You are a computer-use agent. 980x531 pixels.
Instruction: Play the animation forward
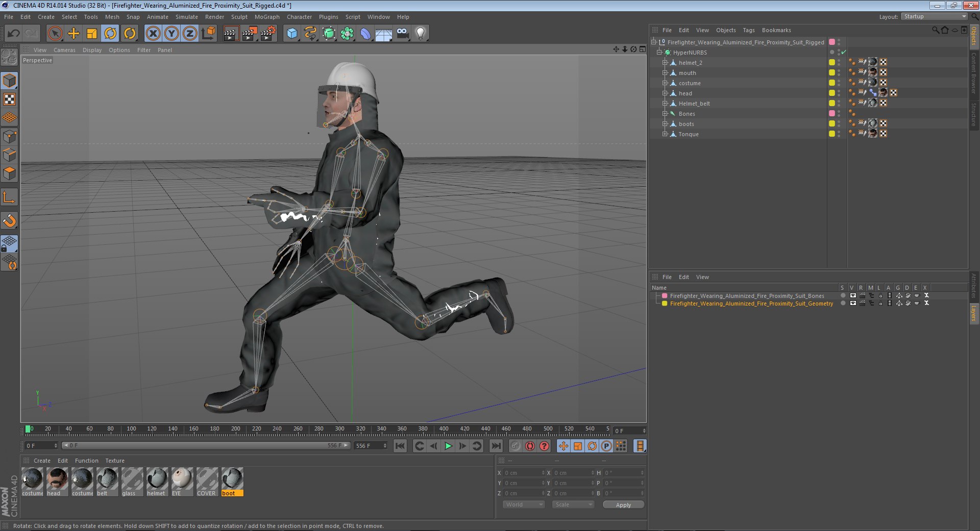tap(448, 446)
